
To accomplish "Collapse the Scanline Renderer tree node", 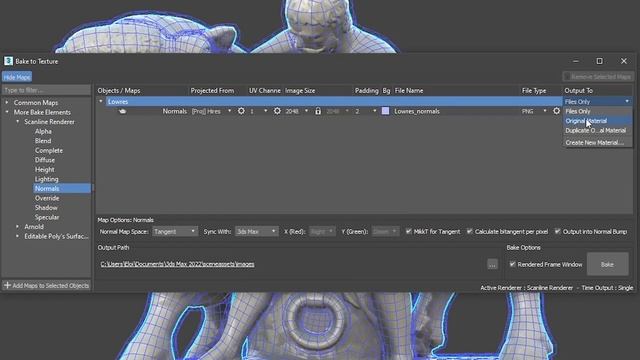I will coord(18,122).
